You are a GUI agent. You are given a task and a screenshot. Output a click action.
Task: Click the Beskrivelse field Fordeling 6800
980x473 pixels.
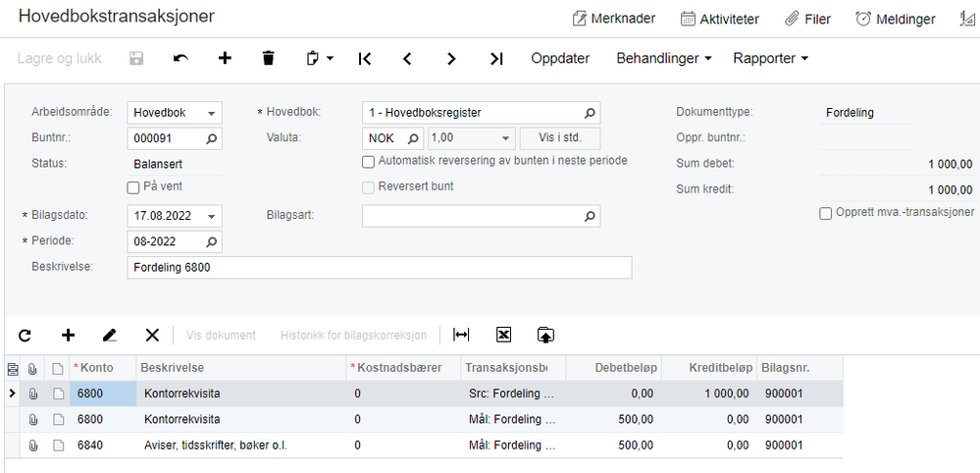380,267
